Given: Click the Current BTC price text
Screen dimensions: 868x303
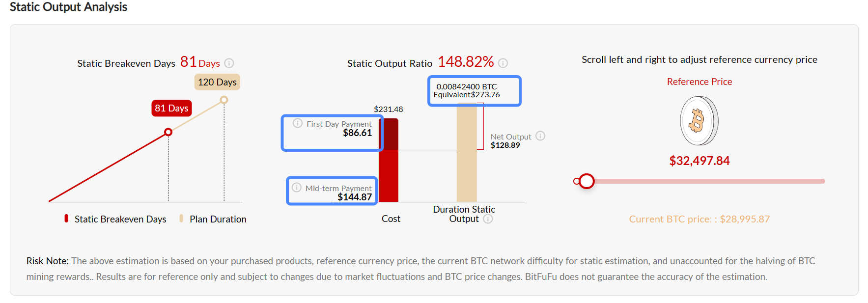Looking at the screenshot, I should [x=699, y=219].
